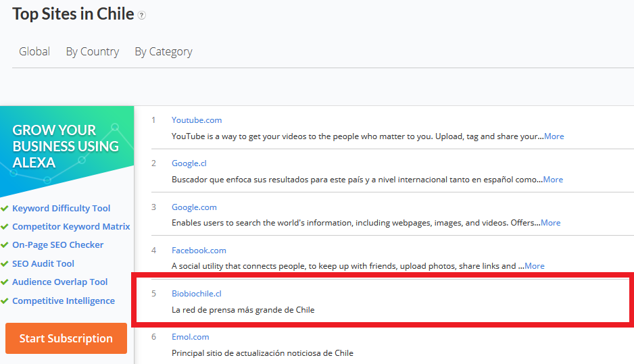The width and height of the screenshot is (634, 364).
Task: Click the help icon beside Top Sites in Chile
Action: click(x=142, y=16)
